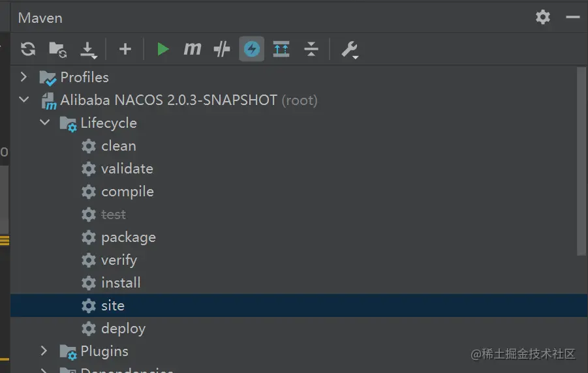The image size is (588, 373).
Task: Click the NACOS Maven project icon
Action: click(x=49, y=101)
